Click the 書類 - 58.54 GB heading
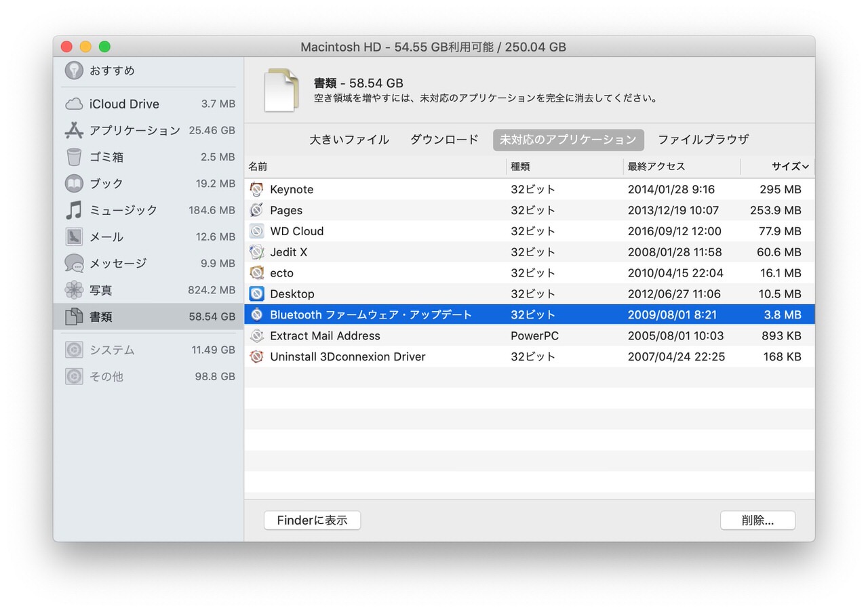868x612 pixels. 358,83
